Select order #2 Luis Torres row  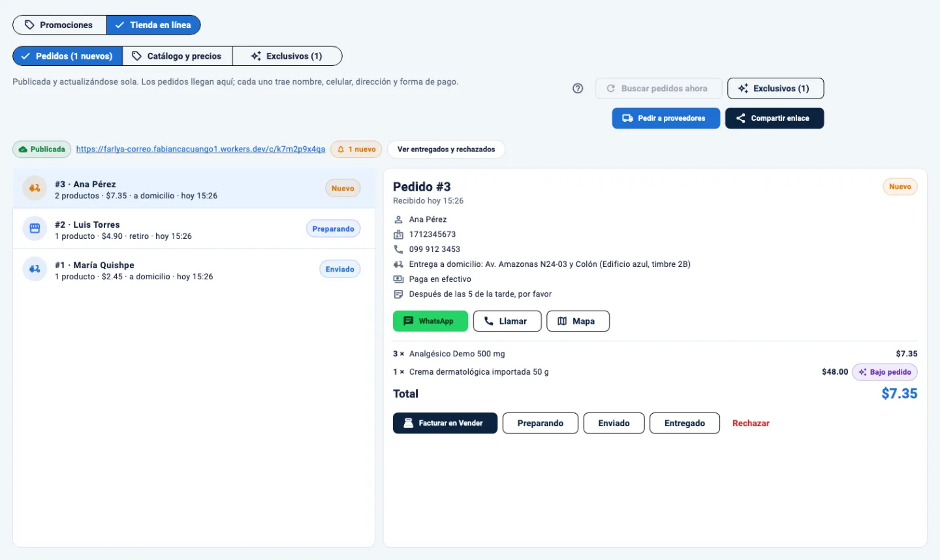[x=194, y=229]
